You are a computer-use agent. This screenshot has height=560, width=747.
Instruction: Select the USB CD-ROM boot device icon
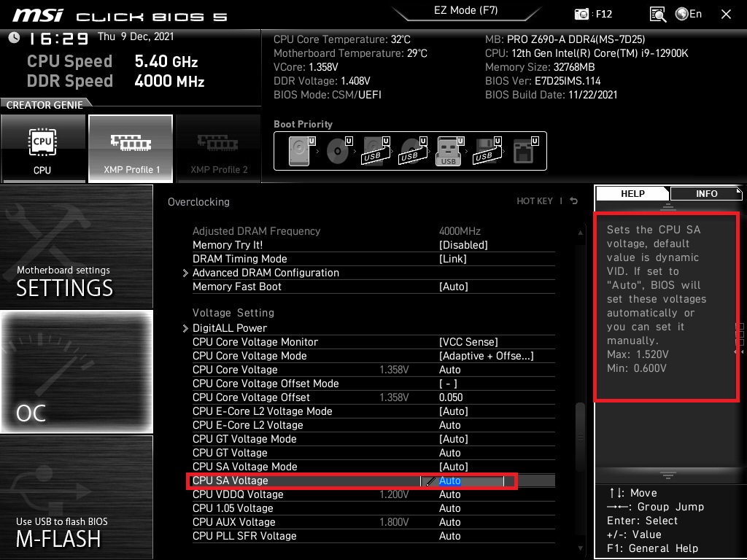413,150
